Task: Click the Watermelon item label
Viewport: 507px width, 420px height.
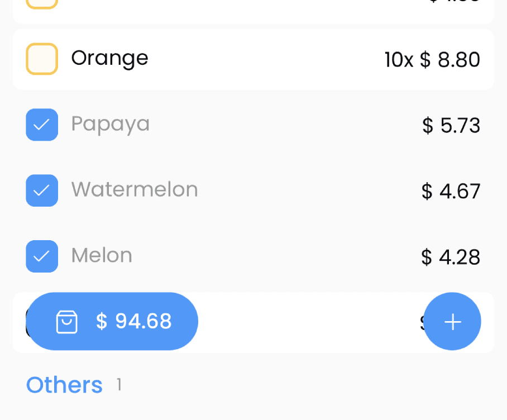Action: (x=135, y=189)
